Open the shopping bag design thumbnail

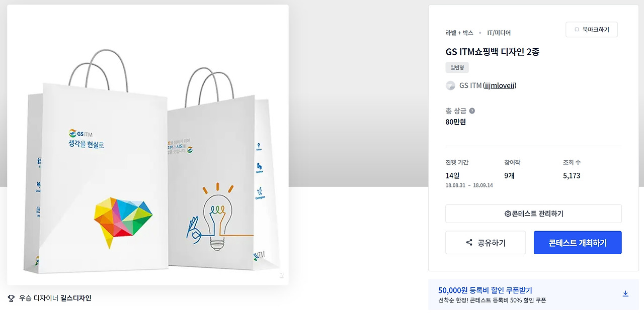pyautogui.click(x=148, y=145)
